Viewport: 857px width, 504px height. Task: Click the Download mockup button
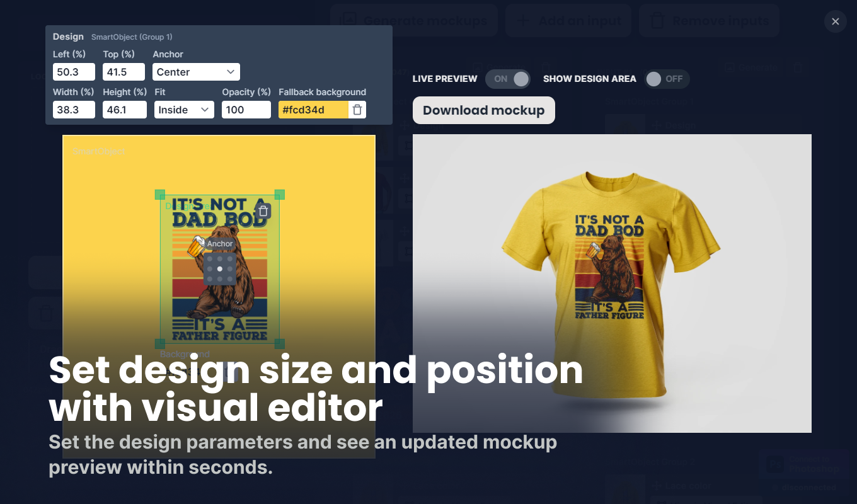[483, 110]
